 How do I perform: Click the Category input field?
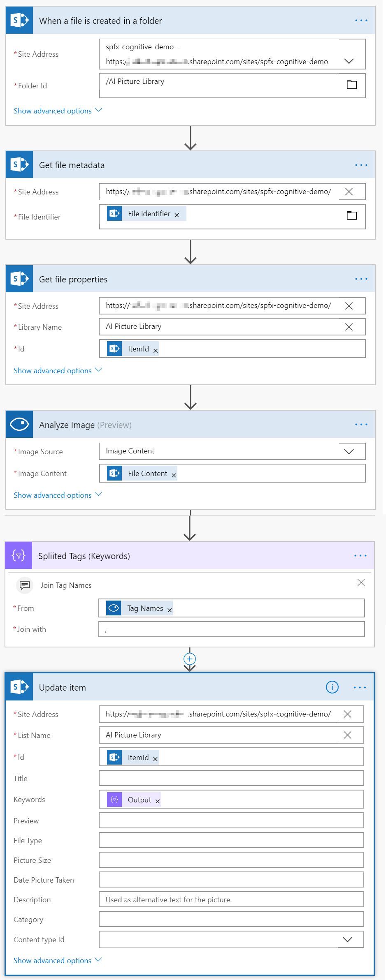[231, 919]
